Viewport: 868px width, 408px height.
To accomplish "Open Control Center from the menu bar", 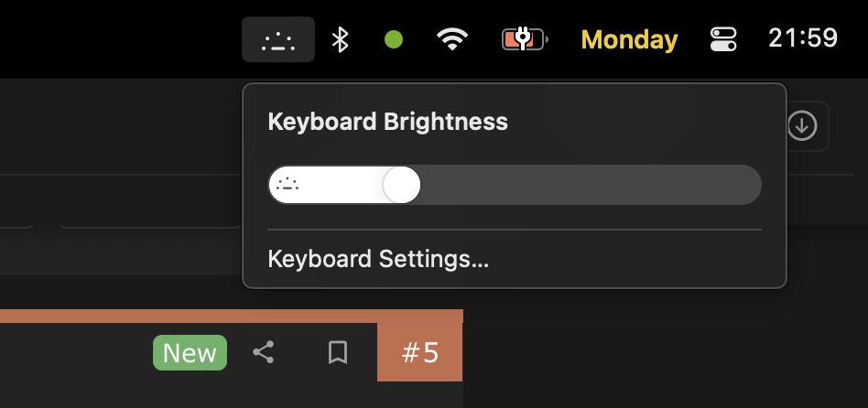I will 723,39.
